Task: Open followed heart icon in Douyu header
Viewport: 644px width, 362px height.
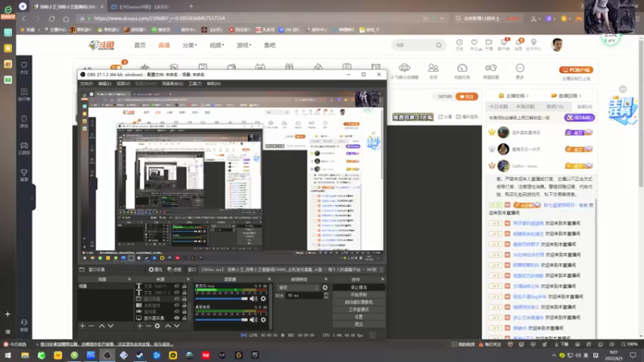Action: 474,43
